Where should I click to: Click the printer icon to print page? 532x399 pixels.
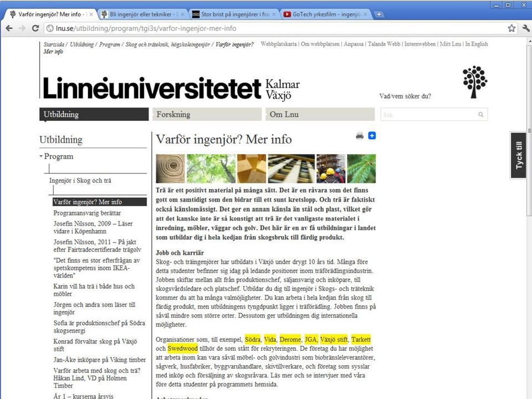pos(360,136)
